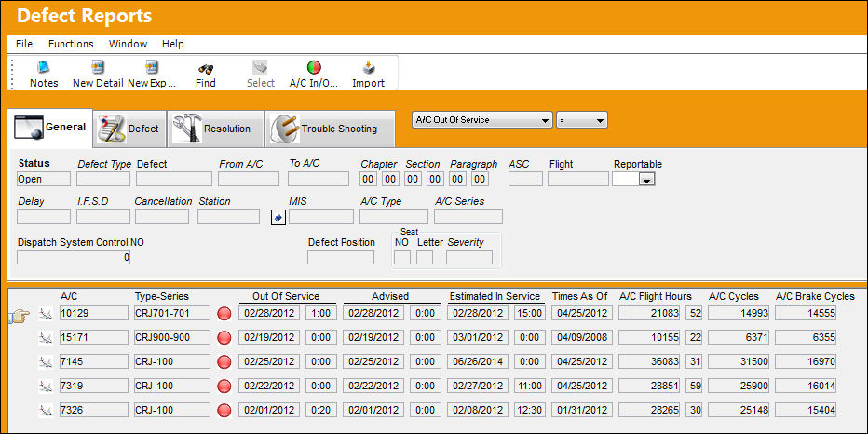Click the Estimated In Service date 06/26/2014
This screenshot has height=434, width=868.
point(477,361)
